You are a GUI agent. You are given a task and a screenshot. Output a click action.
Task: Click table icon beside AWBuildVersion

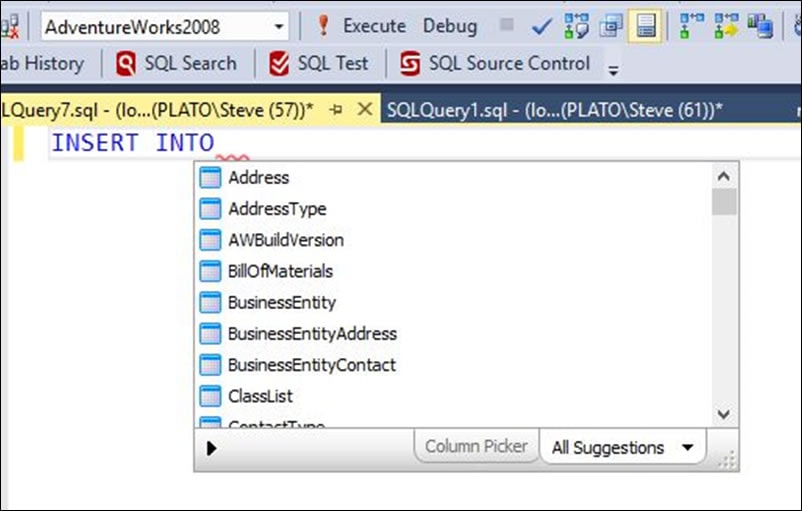coord(210,240)
